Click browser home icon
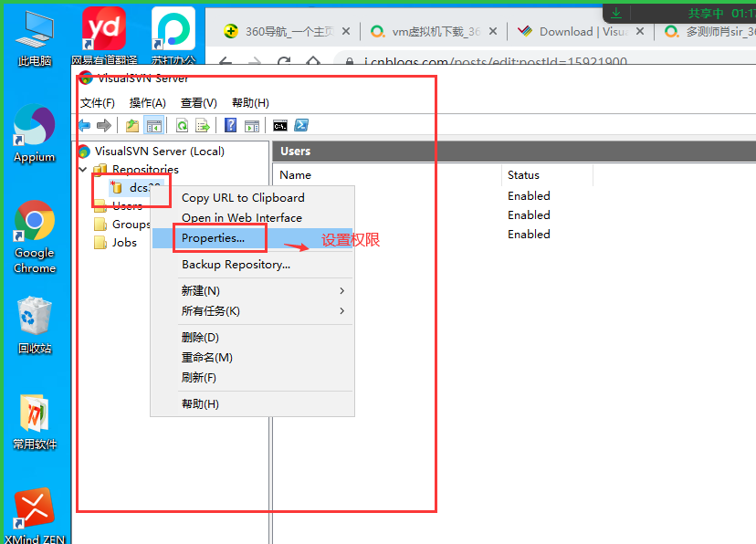This screenshot has height=544, width=756. pos(313,62)
